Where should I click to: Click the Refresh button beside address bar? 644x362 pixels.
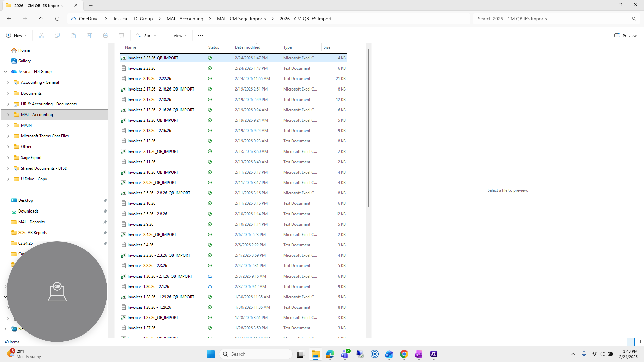57,19
